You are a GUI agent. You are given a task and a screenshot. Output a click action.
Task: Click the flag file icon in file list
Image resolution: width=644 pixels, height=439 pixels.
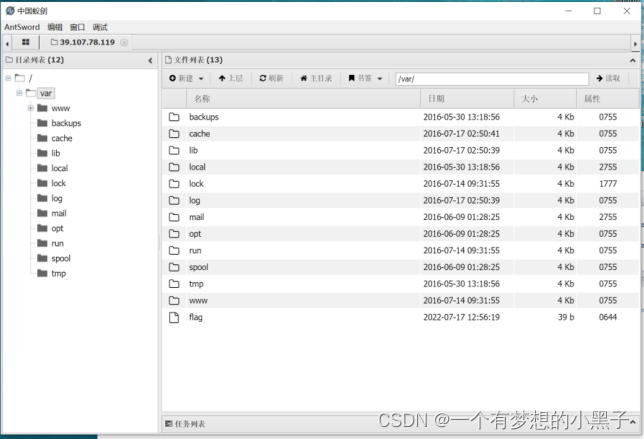[174, 317]
